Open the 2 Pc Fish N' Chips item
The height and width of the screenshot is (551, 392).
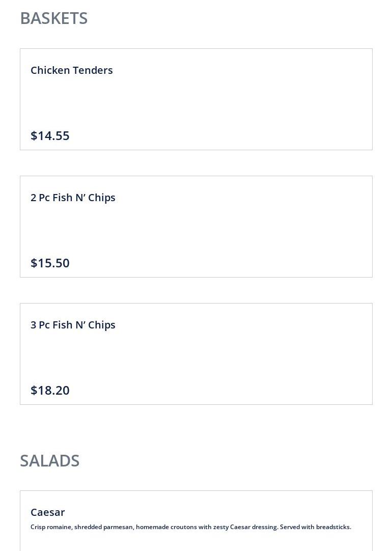73,198
